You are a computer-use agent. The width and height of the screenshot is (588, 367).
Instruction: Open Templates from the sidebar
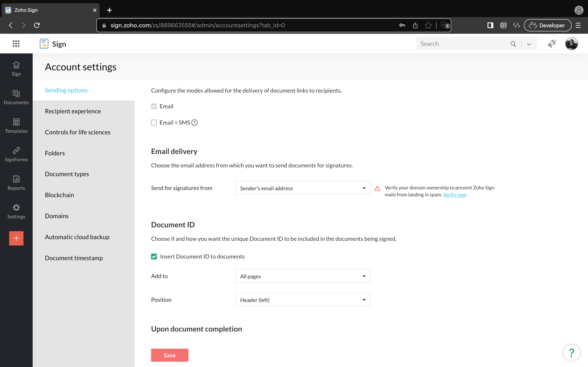tap(16, 126)
